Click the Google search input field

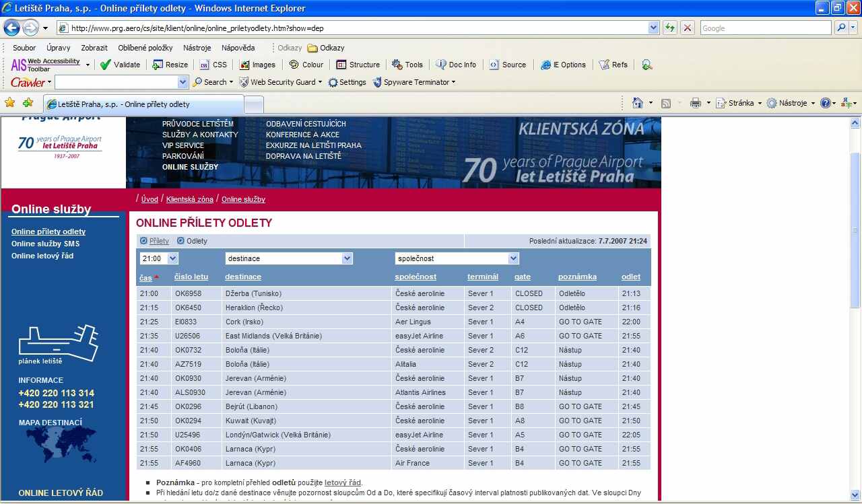point(766,28)
